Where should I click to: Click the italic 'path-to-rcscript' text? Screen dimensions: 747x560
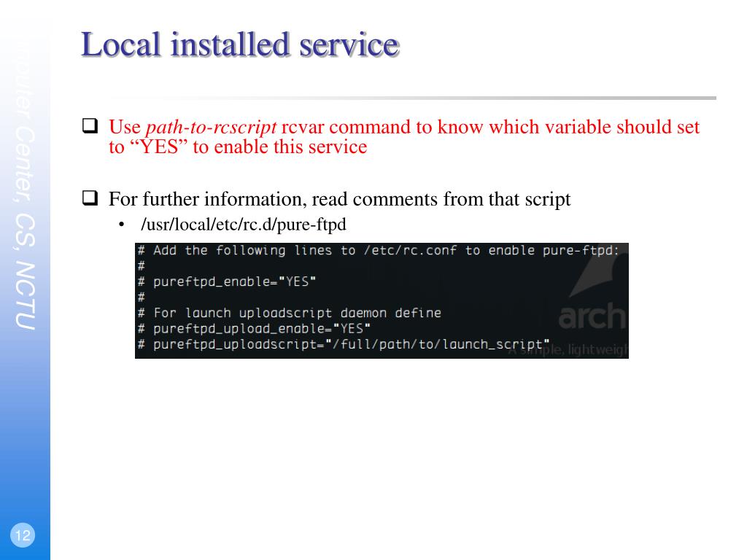click(211, 128)
